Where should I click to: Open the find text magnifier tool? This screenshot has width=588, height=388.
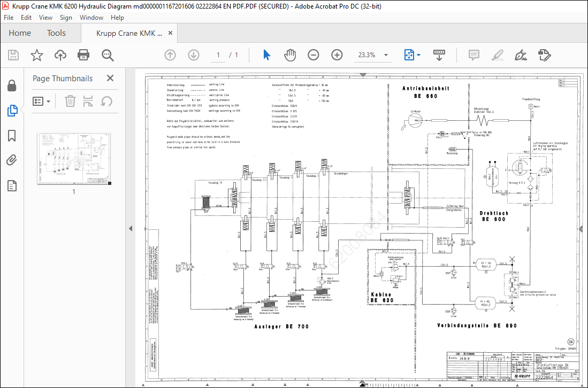tap(108, 55)
